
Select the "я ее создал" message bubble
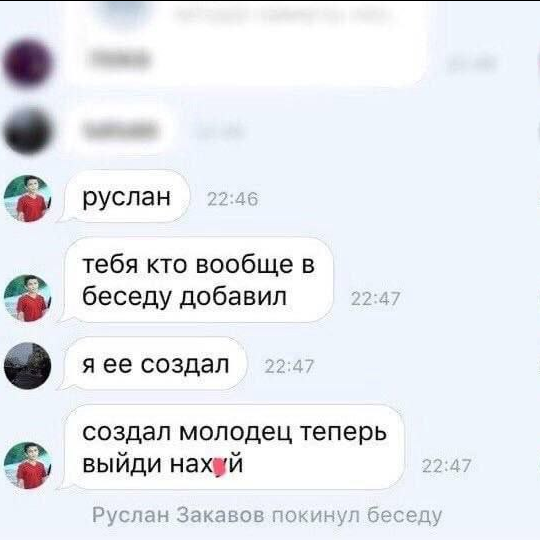point(154,364)
